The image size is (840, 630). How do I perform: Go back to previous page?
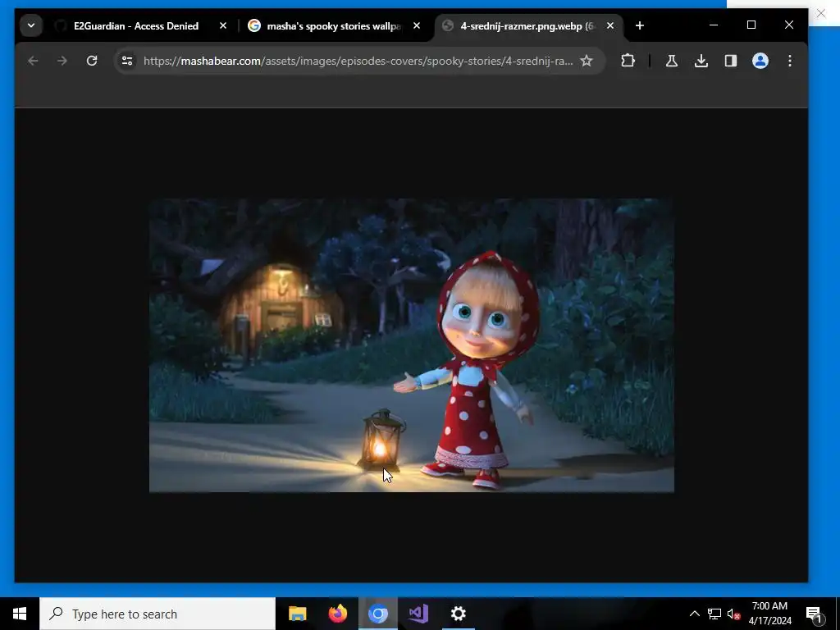tap(33, 61)
